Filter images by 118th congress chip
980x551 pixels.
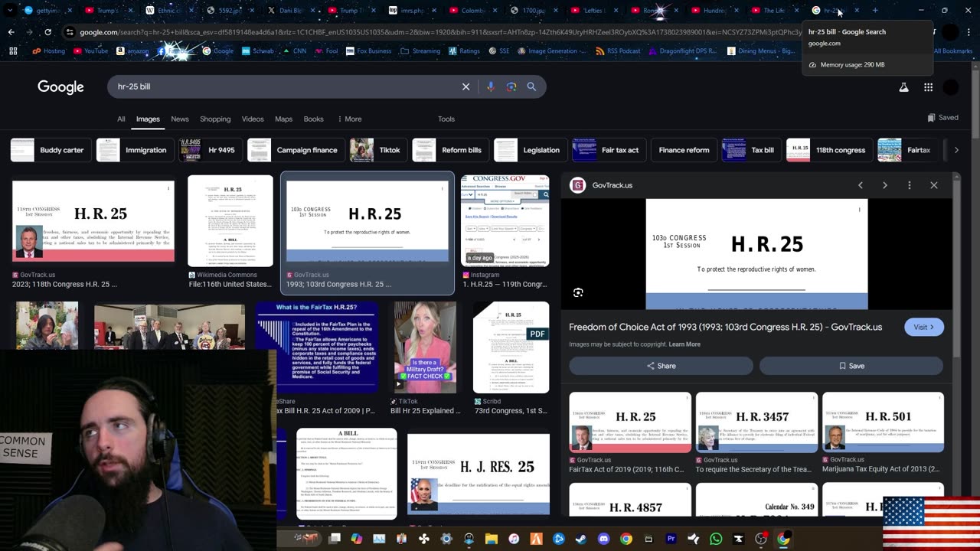(x=829, y=150)
